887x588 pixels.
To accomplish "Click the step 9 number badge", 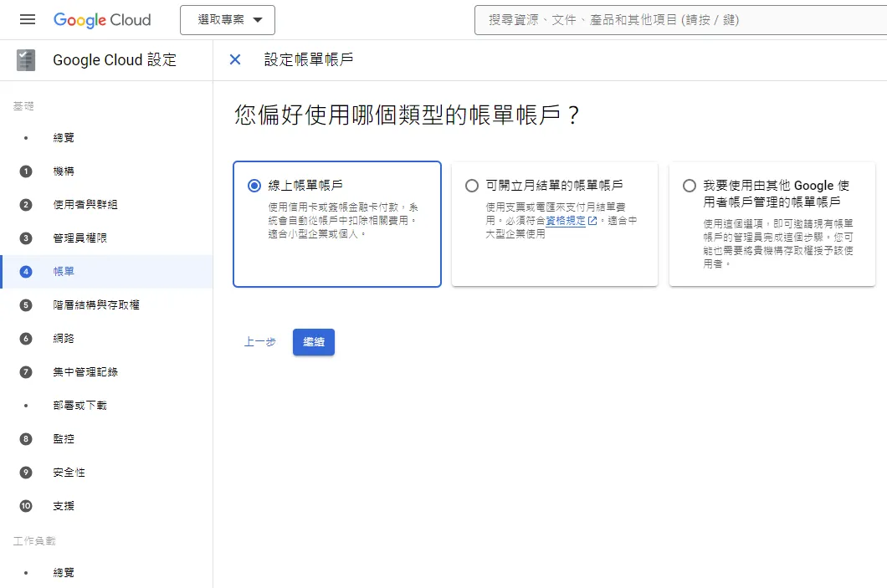I will tap(26, 472).
